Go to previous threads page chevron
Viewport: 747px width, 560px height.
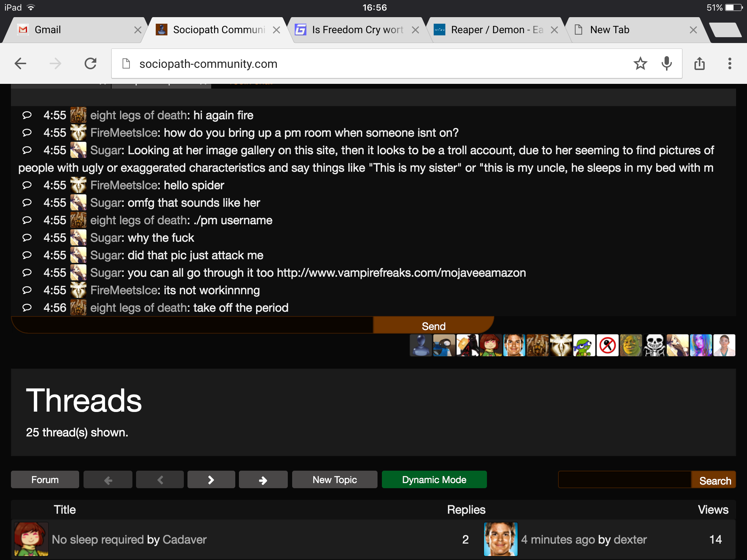(160, 479)
